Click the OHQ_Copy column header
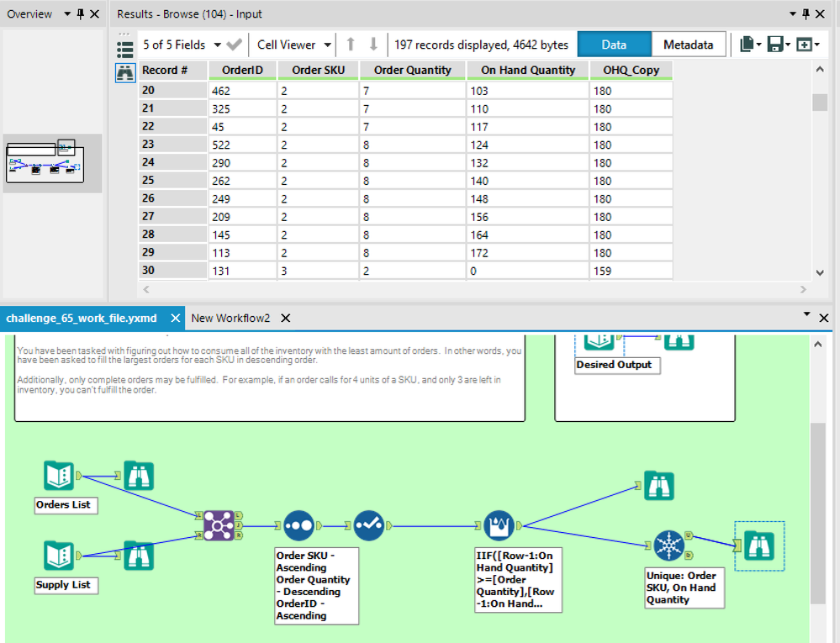 point(631,70)
